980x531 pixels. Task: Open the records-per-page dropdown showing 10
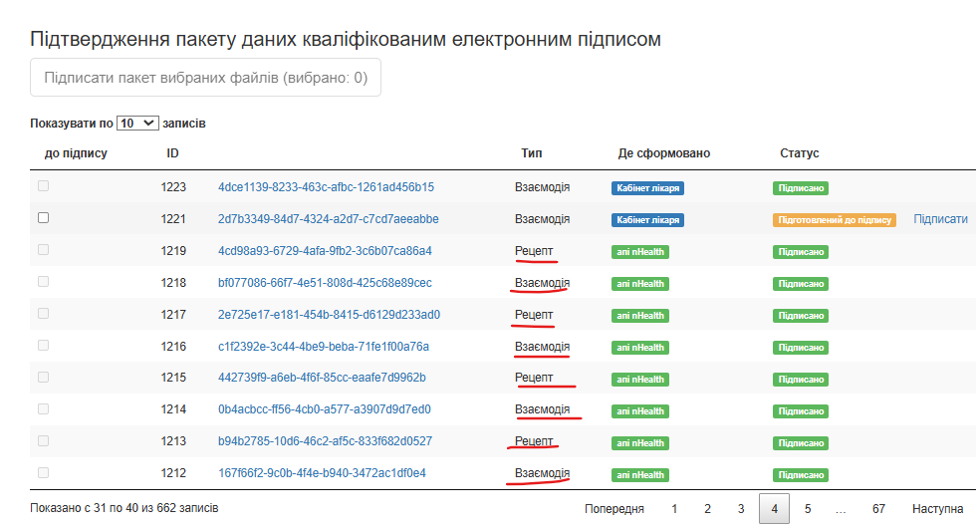click(x=137, y=123)
